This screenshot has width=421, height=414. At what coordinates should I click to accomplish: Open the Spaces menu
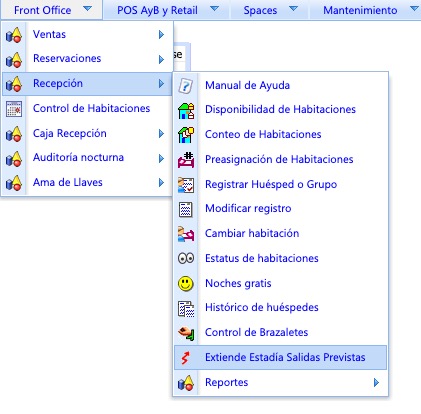pyautogui.click(x=260, y=10)
